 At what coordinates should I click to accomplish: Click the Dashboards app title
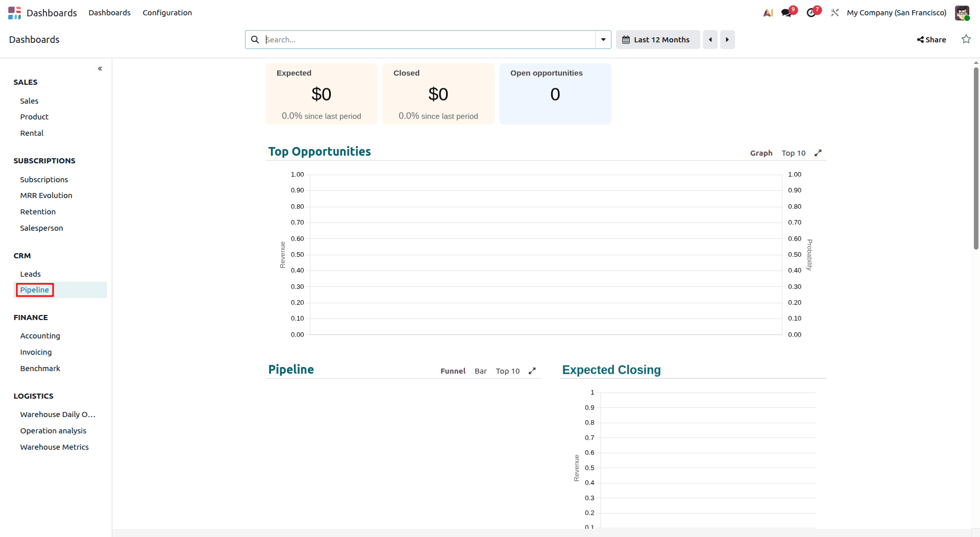[52, 13]
